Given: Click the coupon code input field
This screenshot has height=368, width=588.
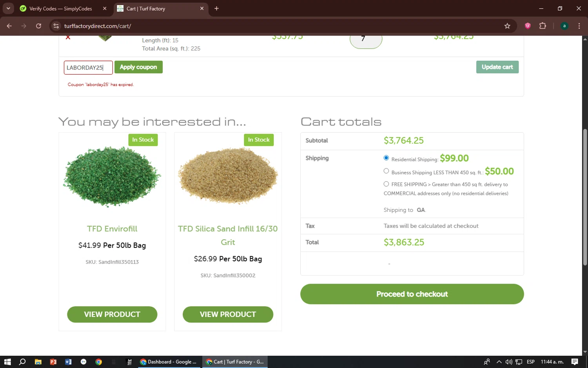Looking at the screenshot, I should point(88,67).
